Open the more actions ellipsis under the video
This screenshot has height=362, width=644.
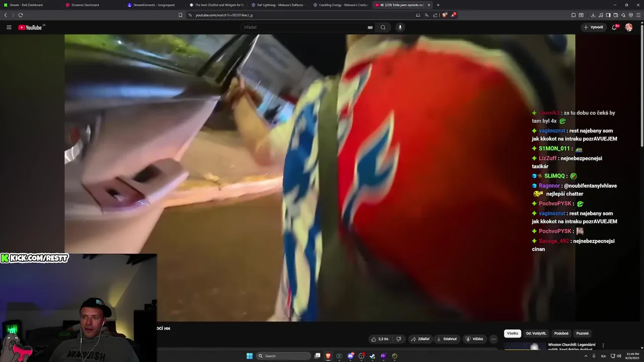494,339
